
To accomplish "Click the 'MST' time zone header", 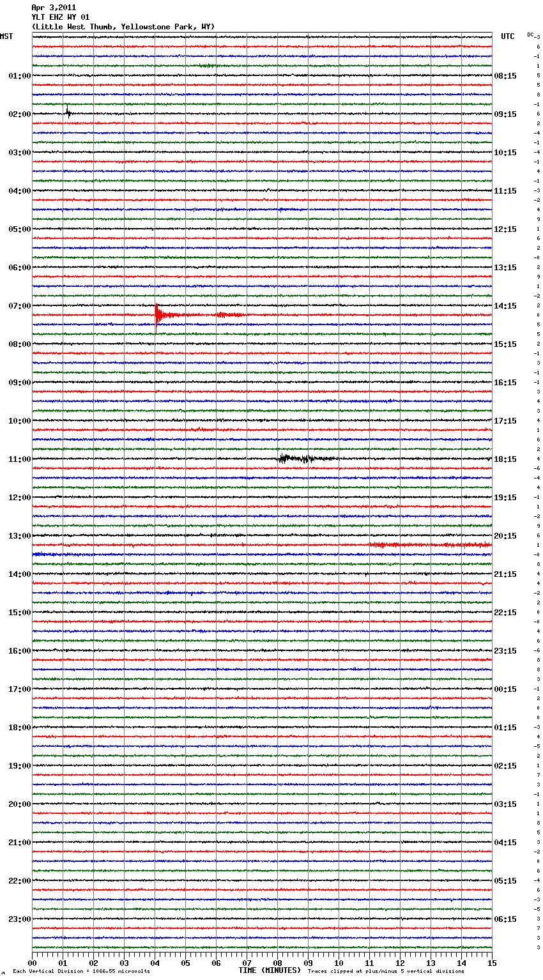I will pos(6,36).
